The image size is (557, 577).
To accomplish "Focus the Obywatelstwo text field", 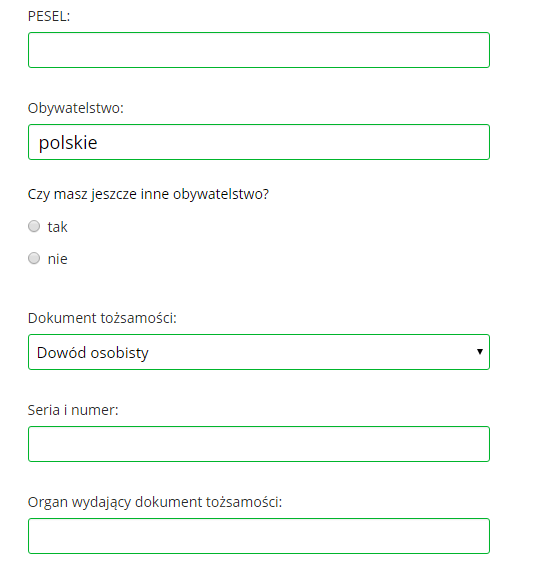I will click(259, 142).
